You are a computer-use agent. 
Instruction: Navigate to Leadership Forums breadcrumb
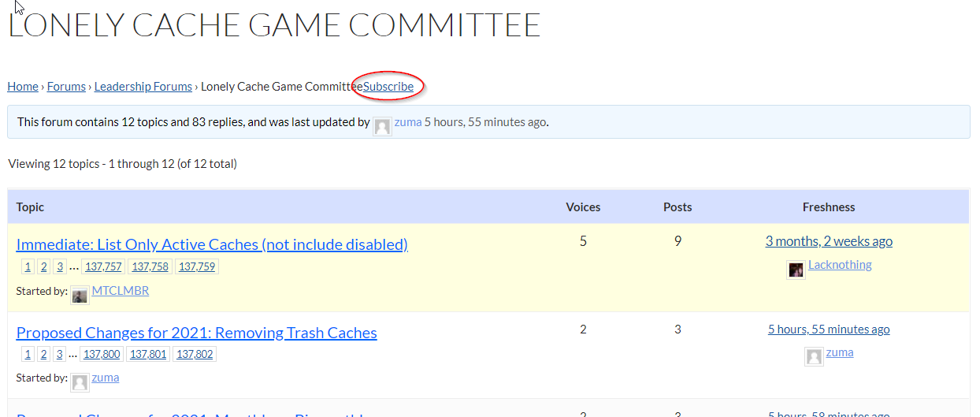(143, 87)
